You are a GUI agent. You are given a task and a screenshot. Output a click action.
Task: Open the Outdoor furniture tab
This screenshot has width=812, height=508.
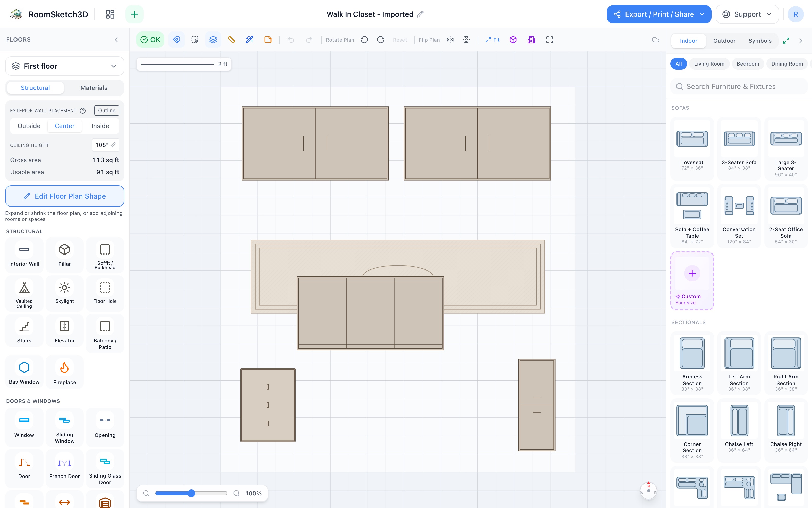pos(724,41)
